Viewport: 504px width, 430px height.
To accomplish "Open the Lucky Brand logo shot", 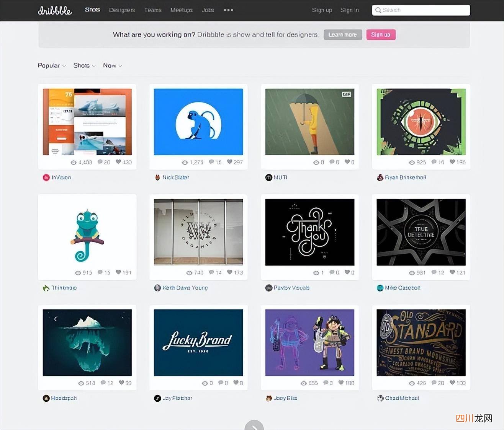I will point(198,343).
